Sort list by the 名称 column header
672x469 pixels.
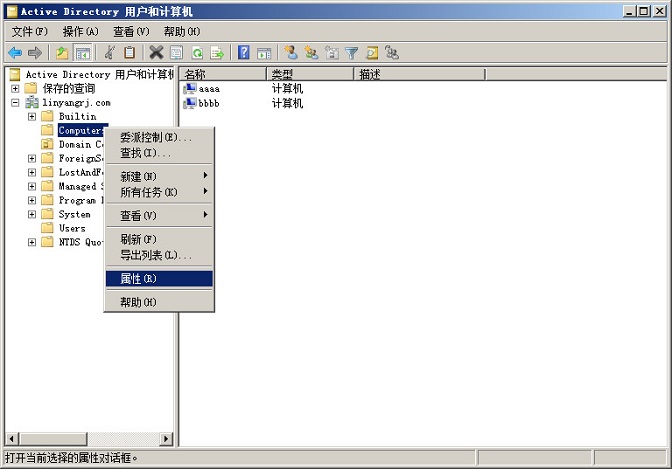click(x=223, y=74)
